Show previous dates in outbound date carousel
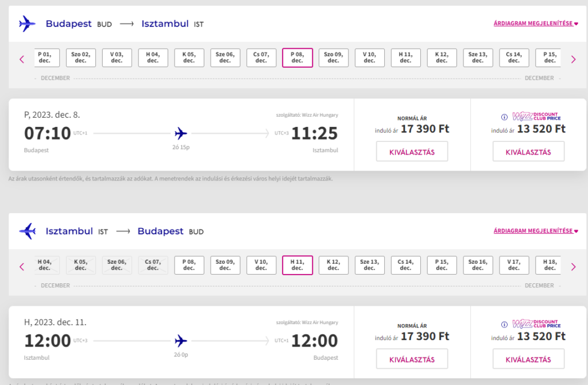588x385 pixels. pos(22,59)
